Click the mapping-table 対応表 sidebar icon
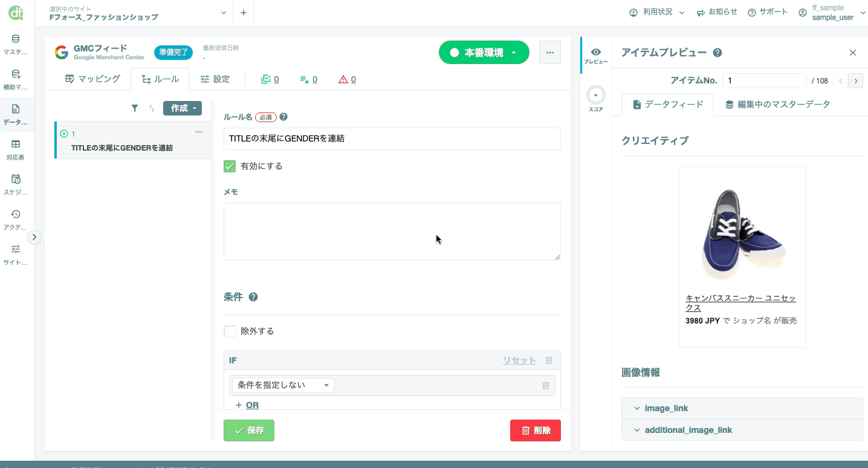 pyautogui.click(x=16, y=144)
